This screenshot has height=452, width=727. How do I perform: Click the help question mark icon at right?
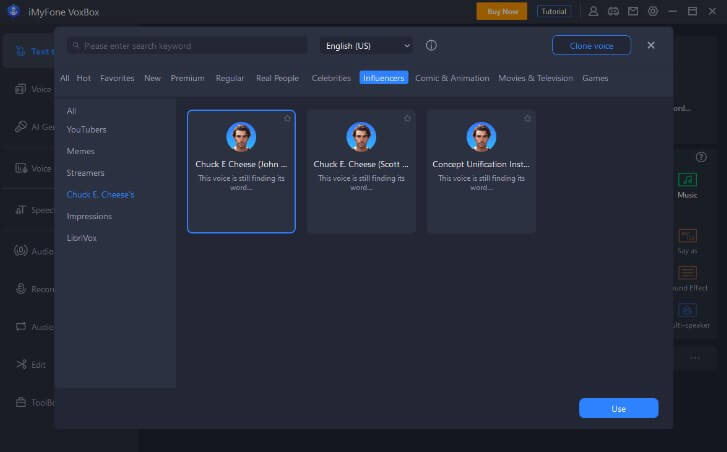[701, 157]
